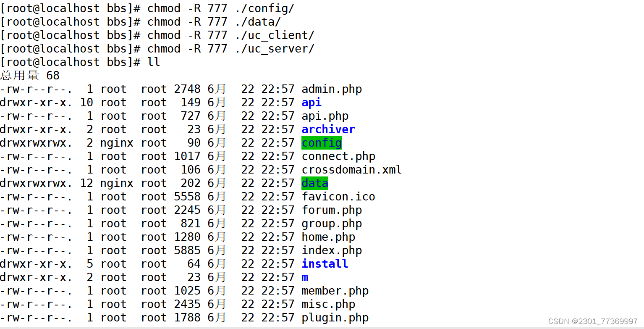Click the '总用量 68' total line
644x329 pixels.
tap(30, 76)
